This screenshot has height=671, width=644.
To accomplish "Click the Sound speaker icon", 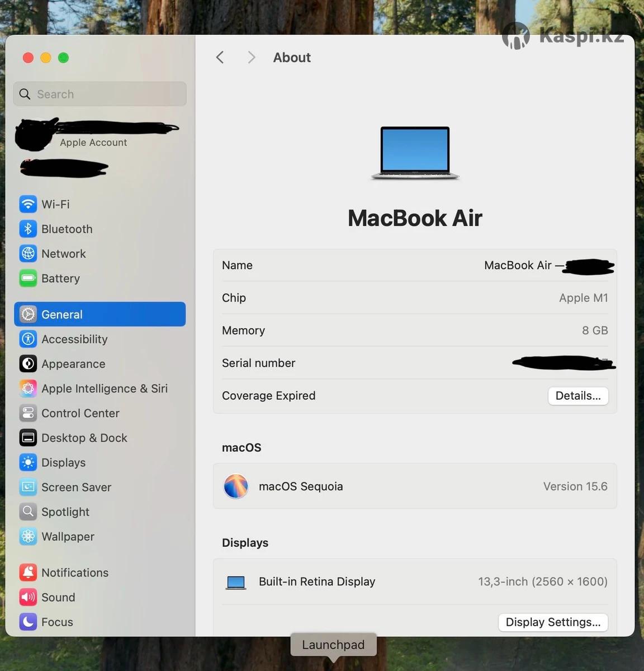I will click(28, 597).
